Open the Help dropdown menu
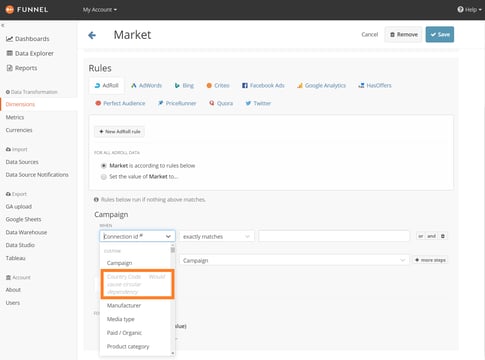 470,10
